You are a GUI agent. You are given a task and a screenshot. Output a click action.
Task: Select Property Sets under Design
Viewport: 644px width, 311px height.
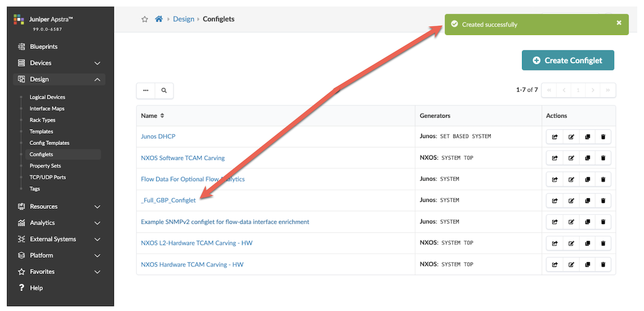click(x=45, y=166)
